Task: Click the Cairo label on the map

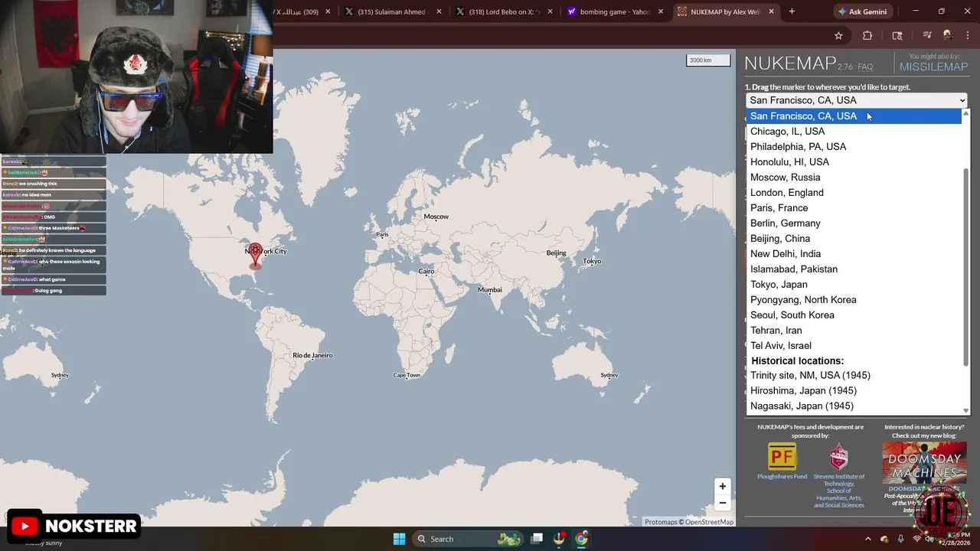Action: [426, 272]
